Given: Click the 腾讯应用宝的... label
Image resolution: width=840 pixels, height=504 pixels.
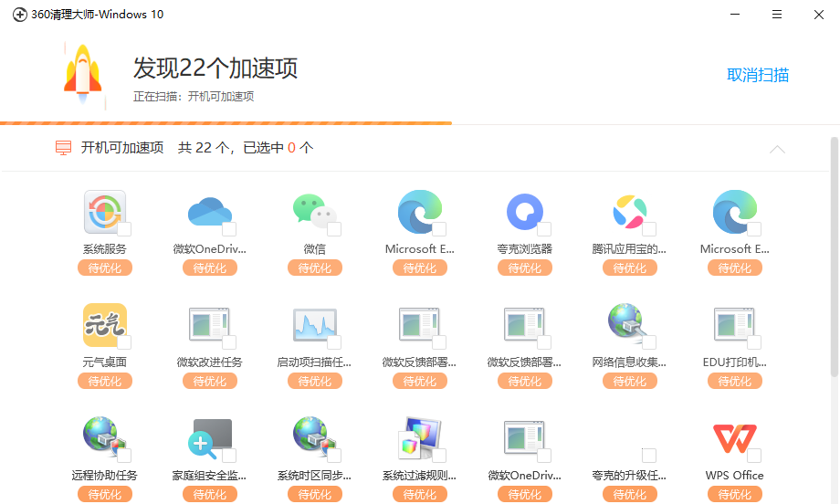Looking at the screenshot, I should [x=629, y=249].
